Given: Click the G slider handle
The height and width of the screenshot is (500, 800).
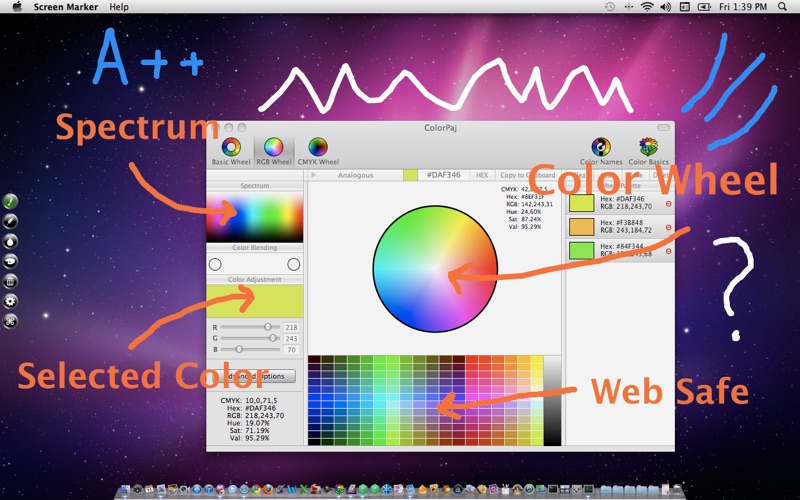Looking at the screenshot, I should [273, 338].
